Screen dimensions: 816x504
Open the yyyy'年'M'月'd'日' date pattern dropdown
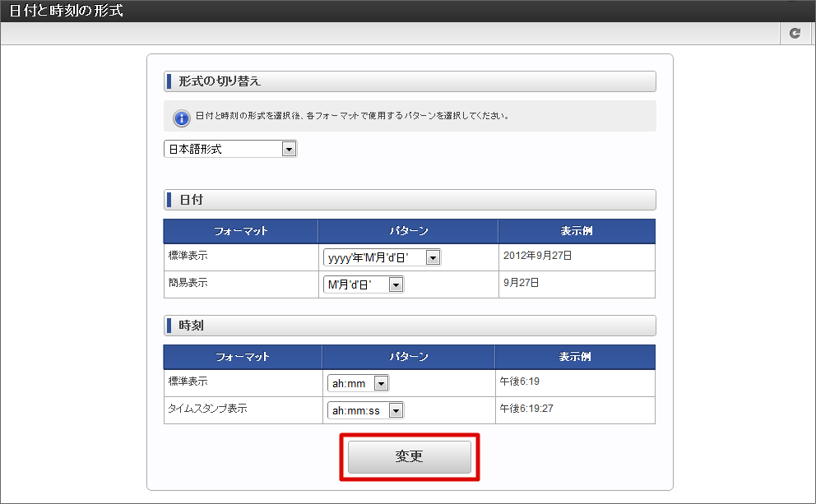click(x=382, y=257)
